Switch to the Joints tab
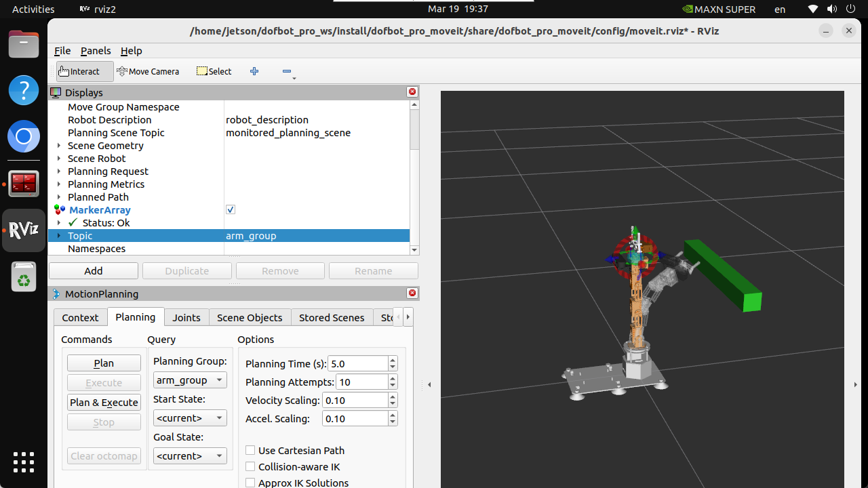This screenshot has width=868, height=488. pos(186,317)
